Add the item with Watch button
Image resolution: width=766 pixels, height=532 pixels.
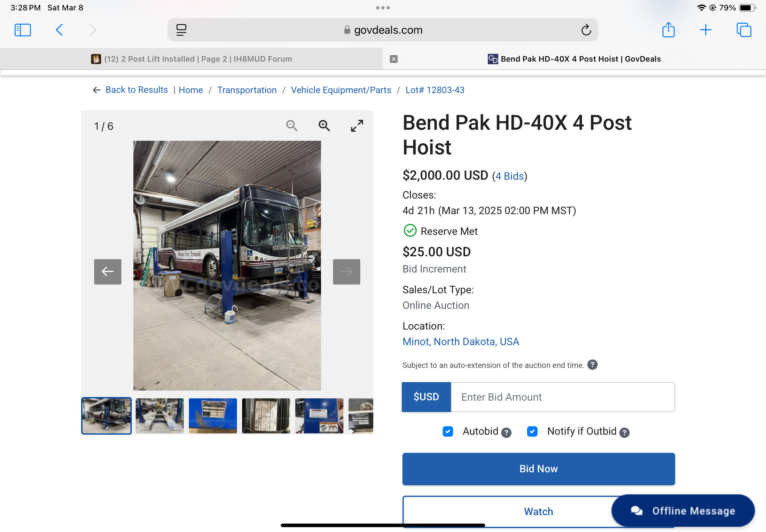click(539, 511)
